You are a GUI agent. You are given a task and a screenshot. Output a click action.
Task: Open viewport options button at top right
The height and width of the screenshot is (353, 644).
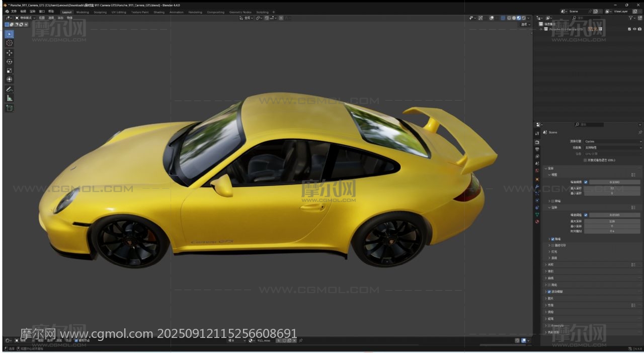526,24
